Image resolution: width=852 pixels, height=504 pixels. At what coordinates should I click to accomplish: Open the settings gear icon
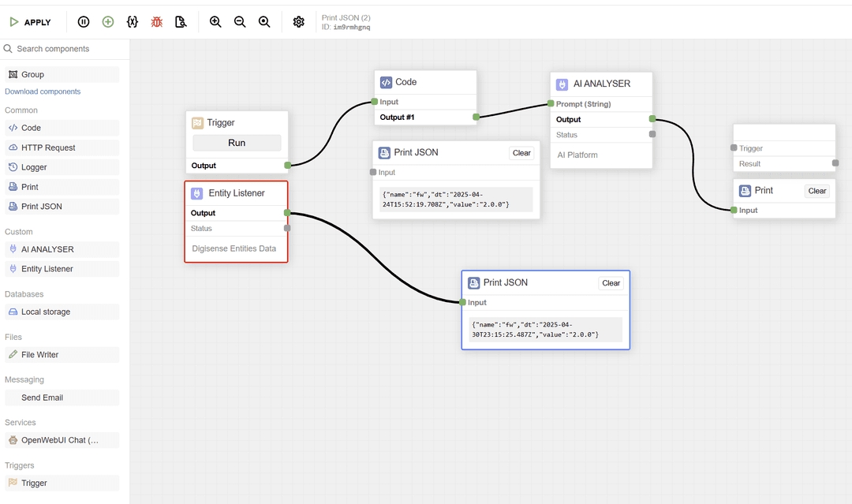298,22
